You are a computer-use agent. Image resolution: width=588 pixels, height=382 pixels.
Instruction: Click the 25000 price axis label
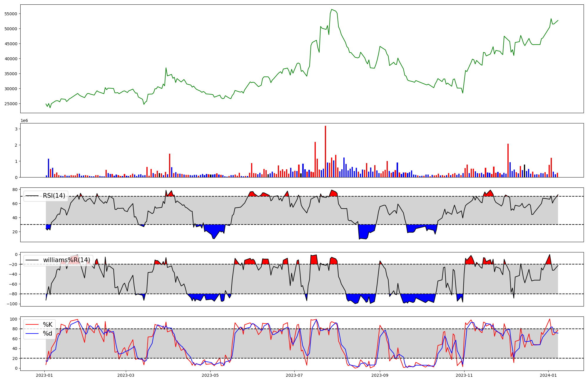(x=11, y=104)
